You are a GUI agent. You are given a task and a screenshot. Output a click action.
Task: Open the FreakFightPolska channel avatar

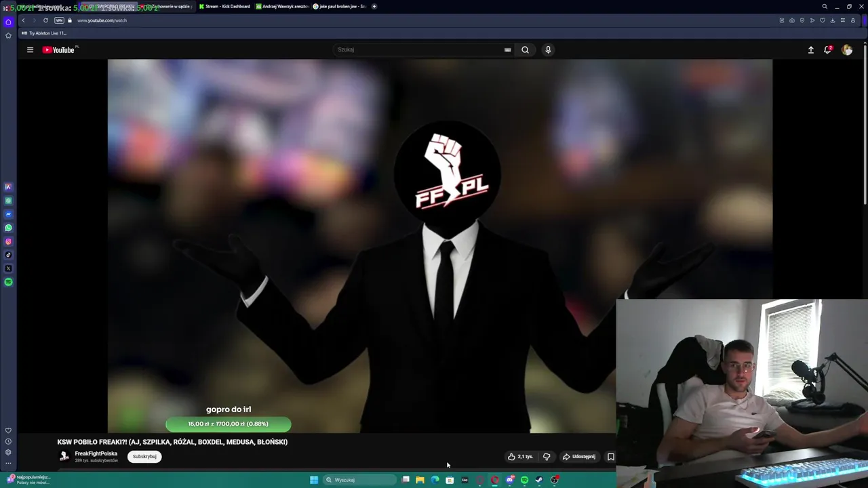click(64, 456)
